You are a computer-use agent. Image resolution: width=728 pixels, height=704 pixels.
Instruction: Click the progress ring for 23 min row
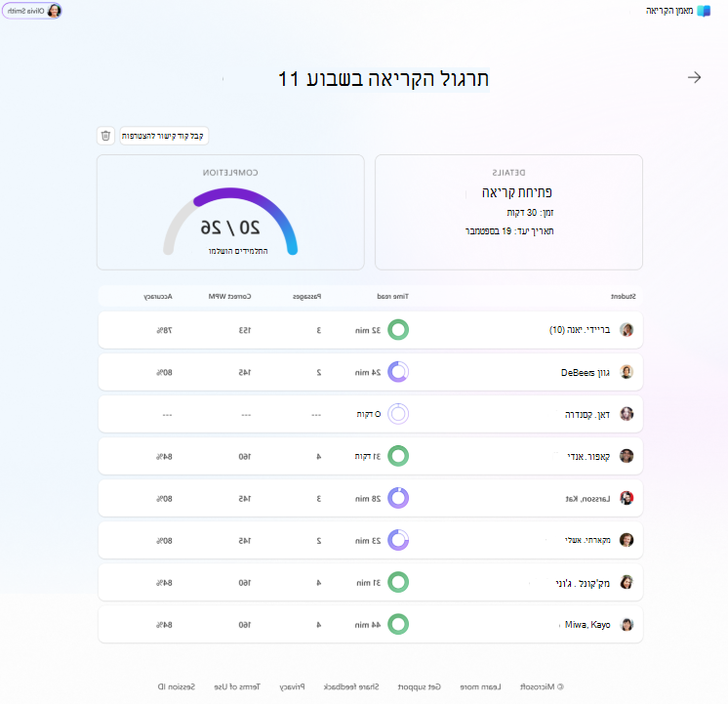[398, 540]
